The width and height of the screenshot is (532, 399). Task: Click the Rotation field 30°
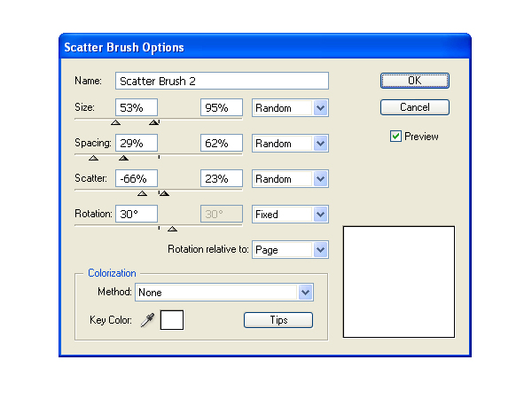pyautogui.click(x=137, y=214)
